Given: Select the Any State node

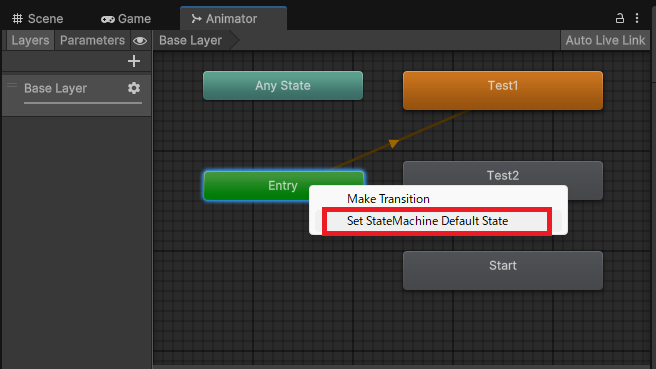Looking at the screenshot, I should coord(283,85).
